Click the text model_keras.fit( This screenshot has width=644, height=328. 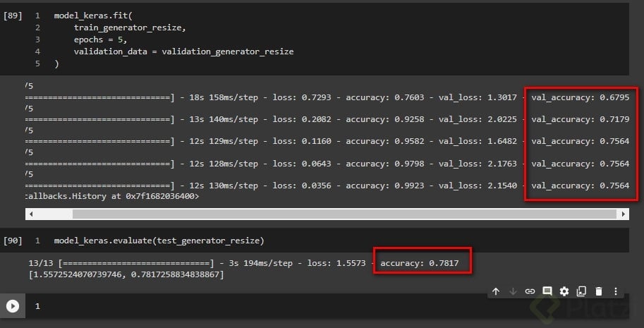pos(93,16)
